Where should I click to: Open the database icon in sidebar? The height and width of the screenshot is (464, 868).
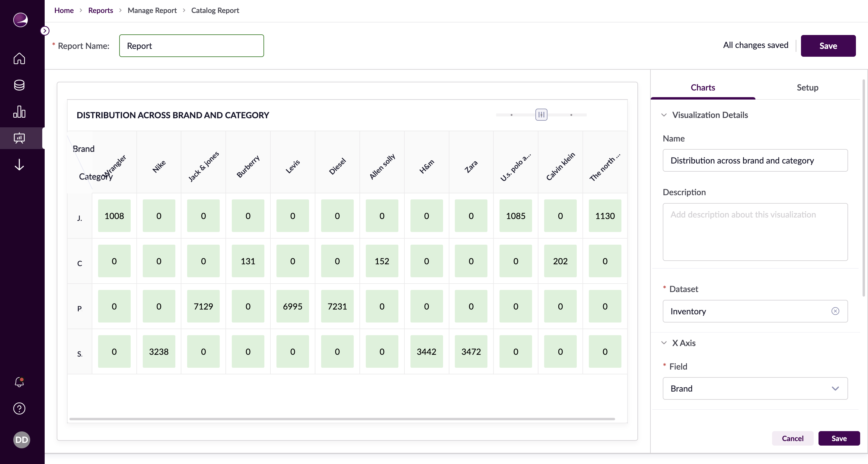coord(19,85)
